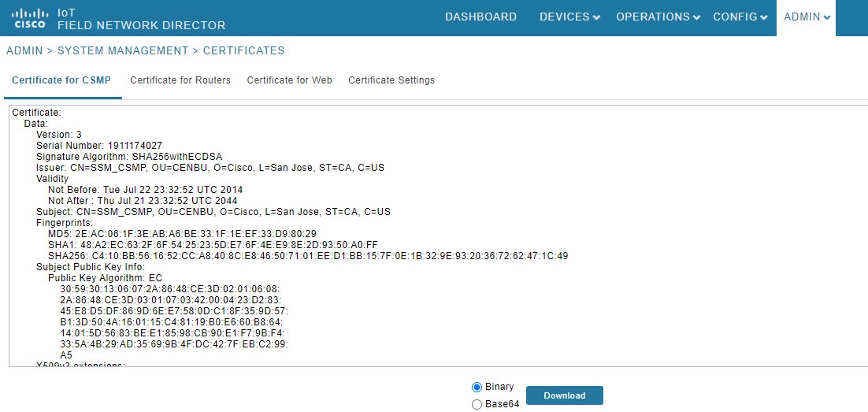
Task: Expand the Devices menu
Action: coord(569,17)
